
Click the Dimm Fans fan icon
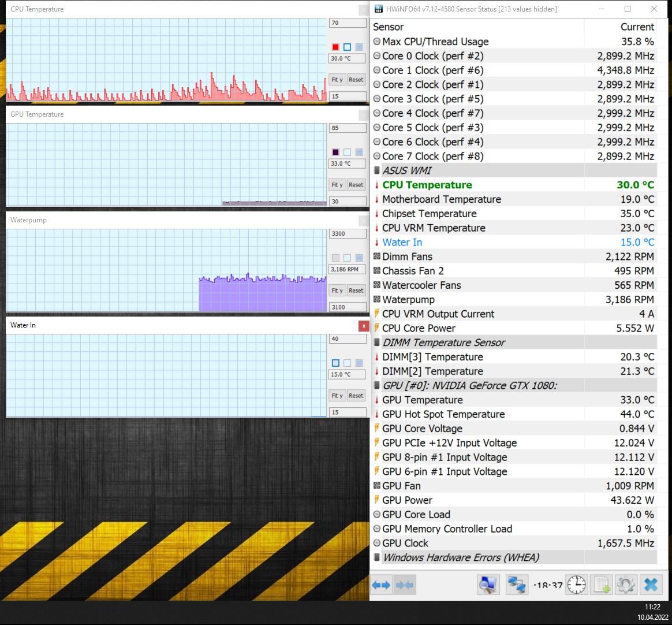[377, 256]
